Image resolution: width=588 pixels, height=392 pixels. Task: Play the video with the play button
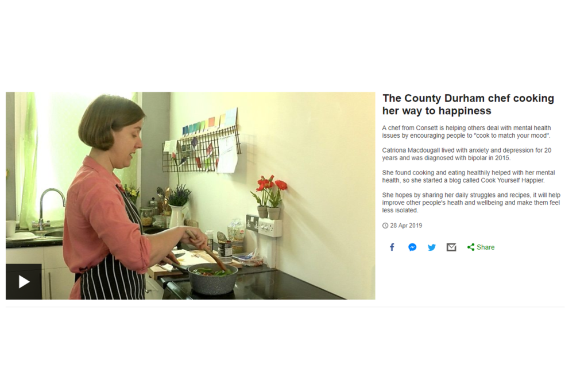[x=24, y=281]
